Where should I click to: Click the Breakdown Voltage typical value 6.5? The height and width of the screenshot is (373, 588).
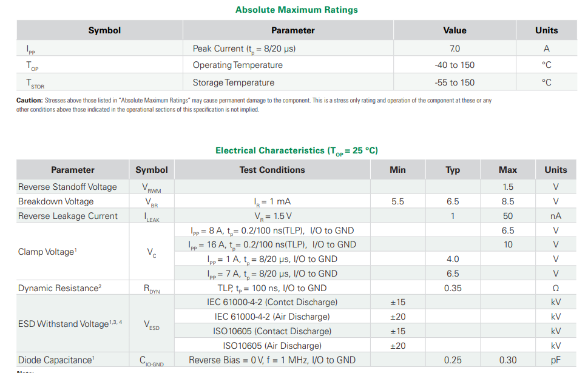[453, 201]
